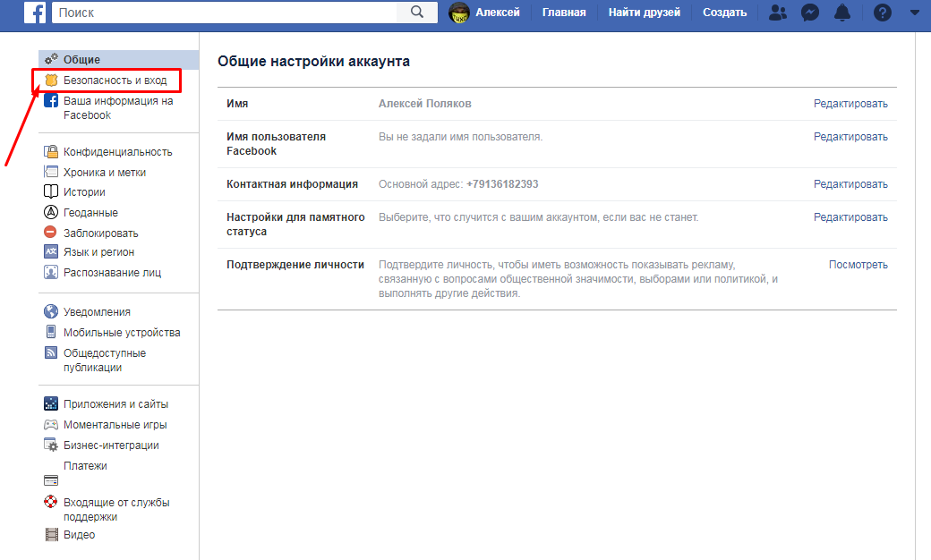Image resolution: width=931 pixels, height=560 pixels.
Task: Click the Видео film icon
Action: click(x=52, y=534)
